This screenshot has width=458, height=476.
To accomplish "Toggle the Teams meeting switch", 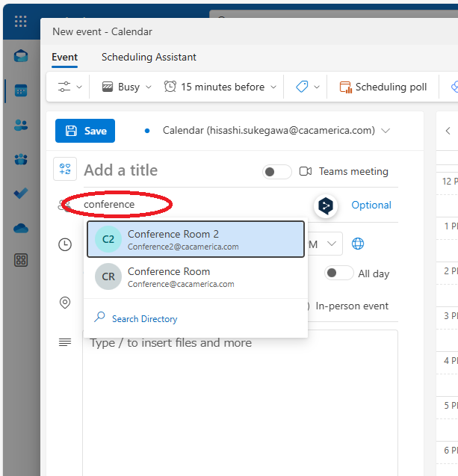I will (277, 172).
